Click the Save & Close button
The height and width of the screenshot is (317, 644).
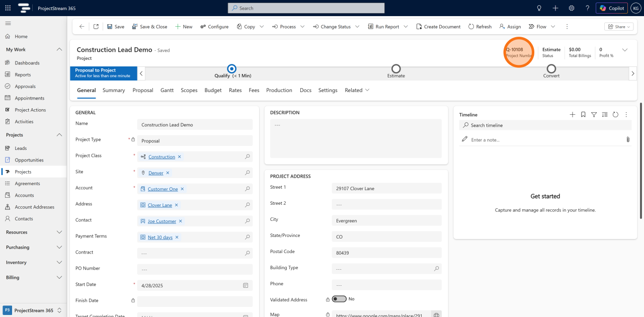click(149, 27)
